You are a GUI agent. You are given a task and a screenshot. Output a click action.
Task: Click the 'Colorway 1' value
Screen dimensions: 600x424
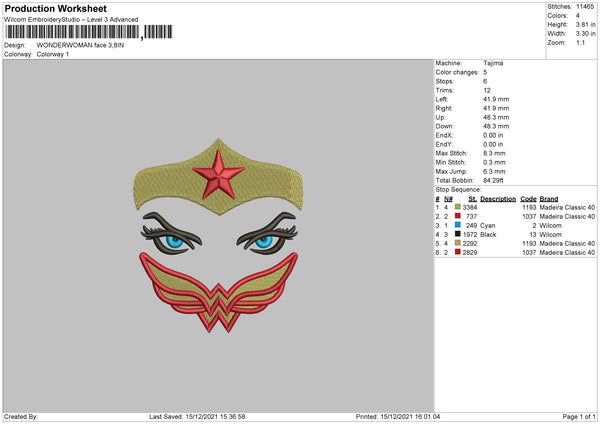[x=53, y=54]
